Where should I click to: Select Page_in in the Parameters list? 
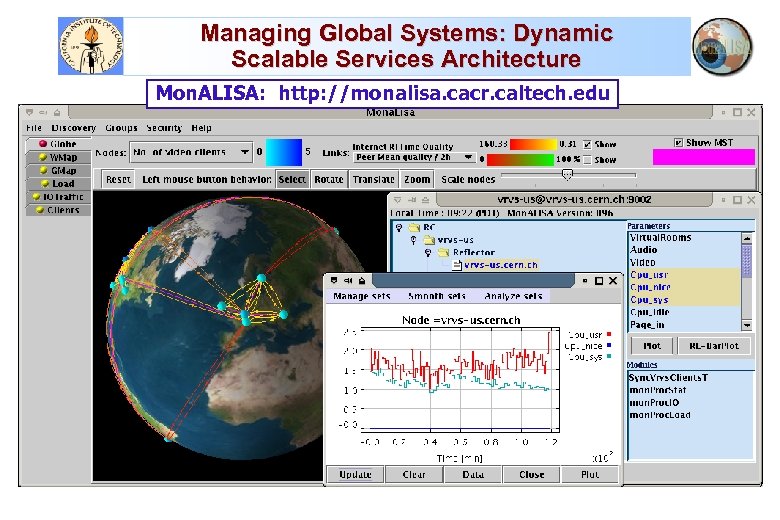[684, 325]
